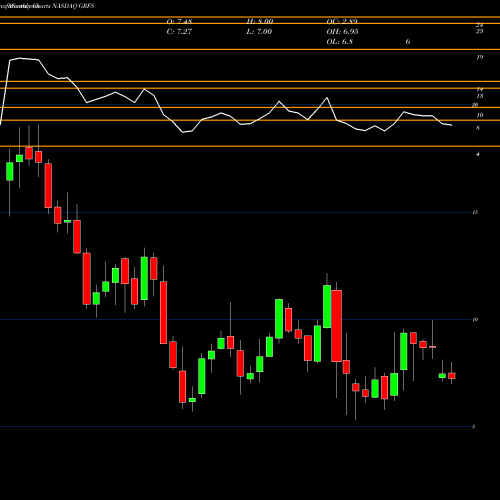Viewport: 500px width, 500px height.
Task: Click the open value O: 7.48
Action: [x=179, y=21]
